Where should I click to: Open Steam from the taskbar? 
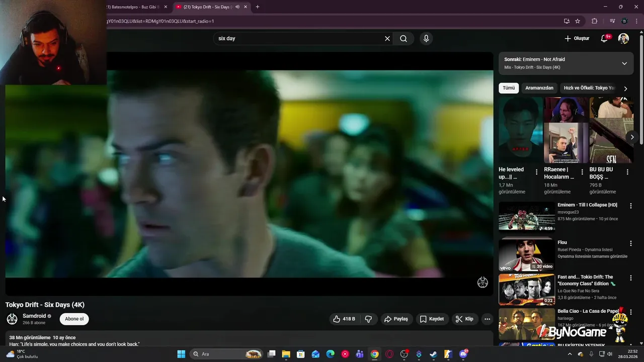click(433, 354)
